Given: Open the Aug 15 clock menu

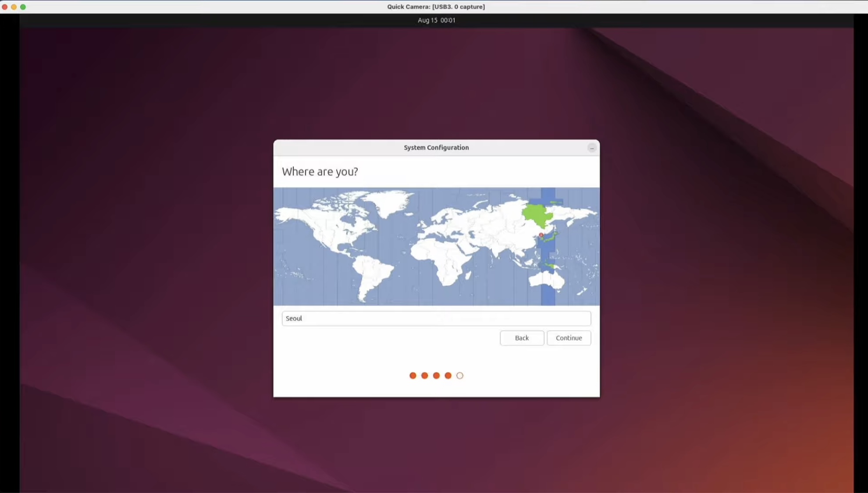Looking at the screenshot, I should click(x=436, y=20).
